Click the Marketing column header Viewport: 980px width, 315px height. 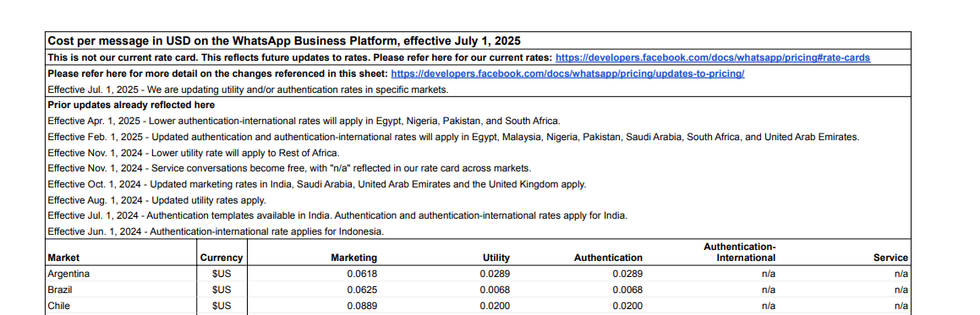click(353, 258)
